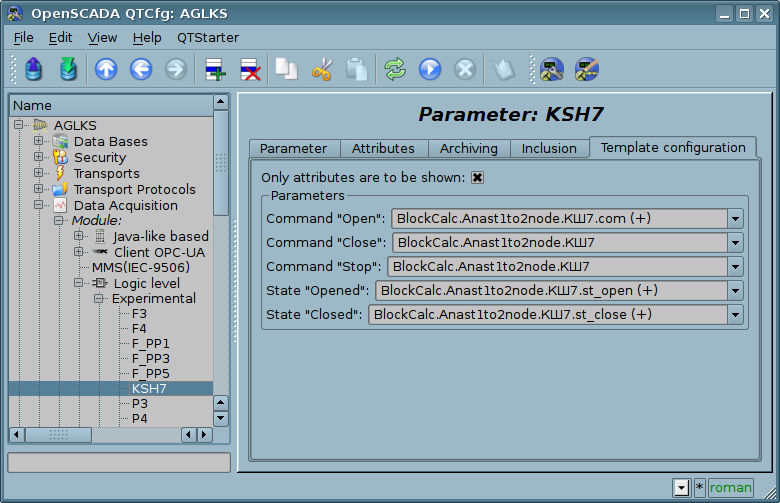Click the OpenSCADA title bar application icon
780x503 pixels.
point(15,13)
